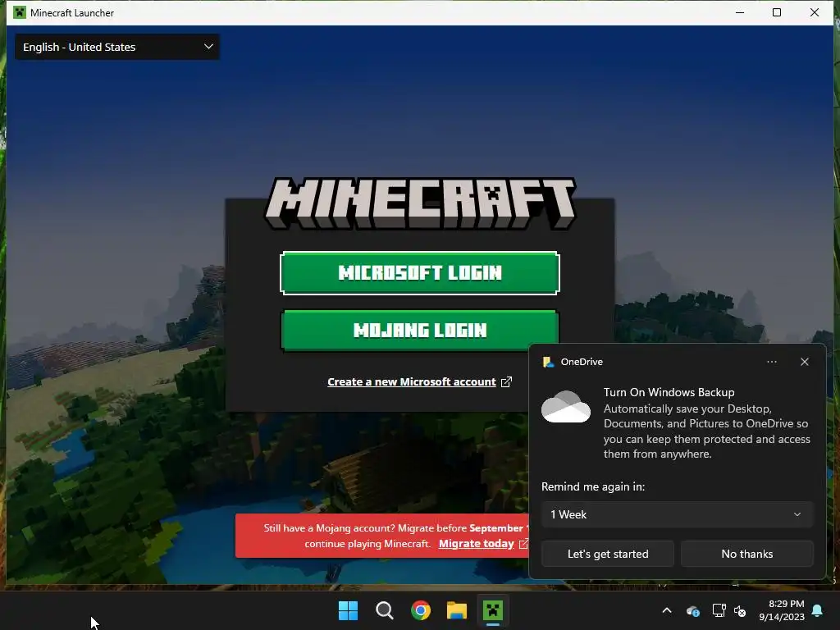Image resolution: width=840 pixels, height=630 pixels.
Task: Open the Windows Start menu
Action: (348, 610)
